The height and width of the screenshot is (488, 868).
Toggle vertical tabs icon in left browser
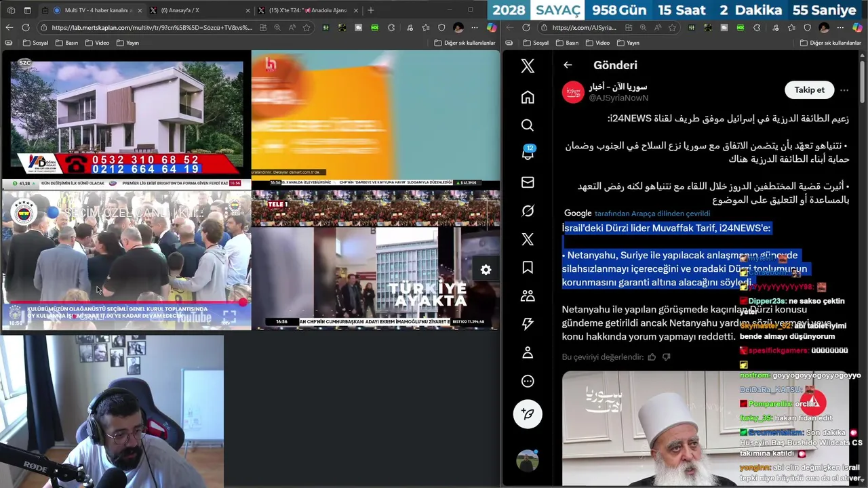coord(27,10)
